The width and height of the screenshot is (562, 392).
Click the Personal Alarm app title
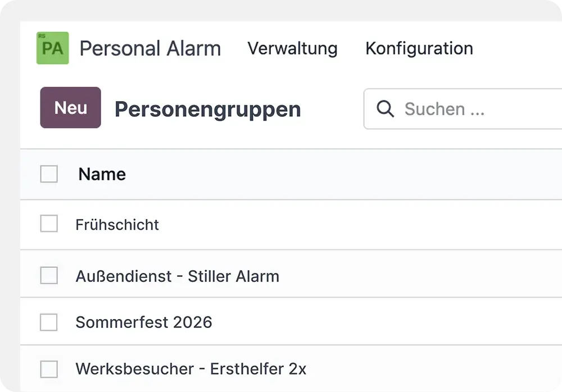point(150,48)
